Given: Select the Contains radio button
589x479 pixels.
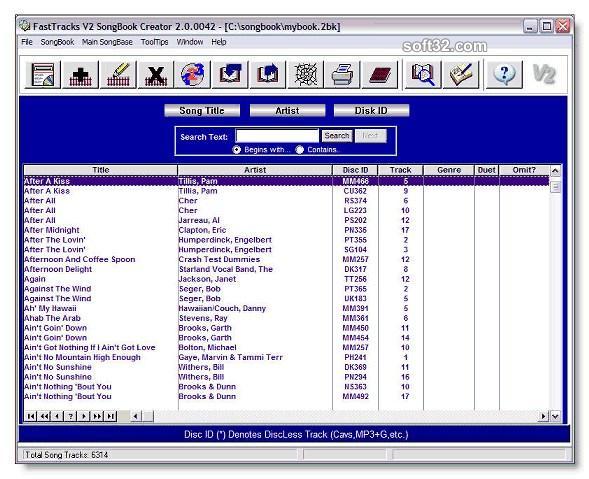Looking at the screenshot, I should click(299, 150).
